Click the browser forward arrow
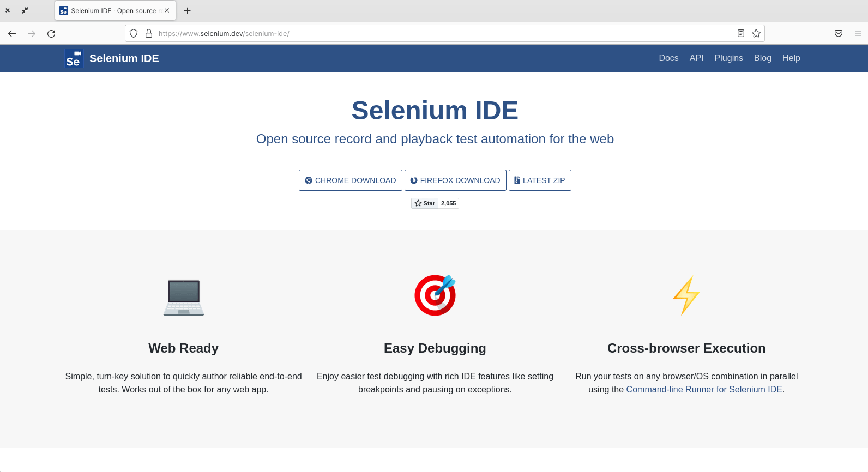 click(x=32, y=34)
